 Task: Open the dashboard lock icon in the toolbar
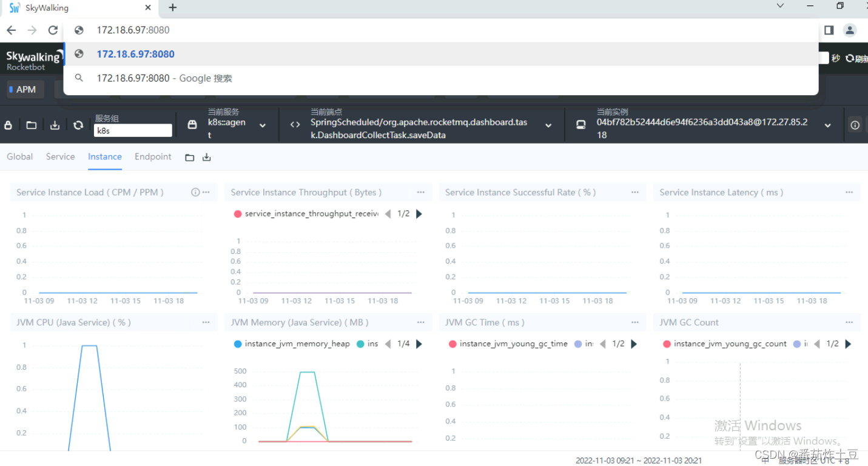[8, 125]
